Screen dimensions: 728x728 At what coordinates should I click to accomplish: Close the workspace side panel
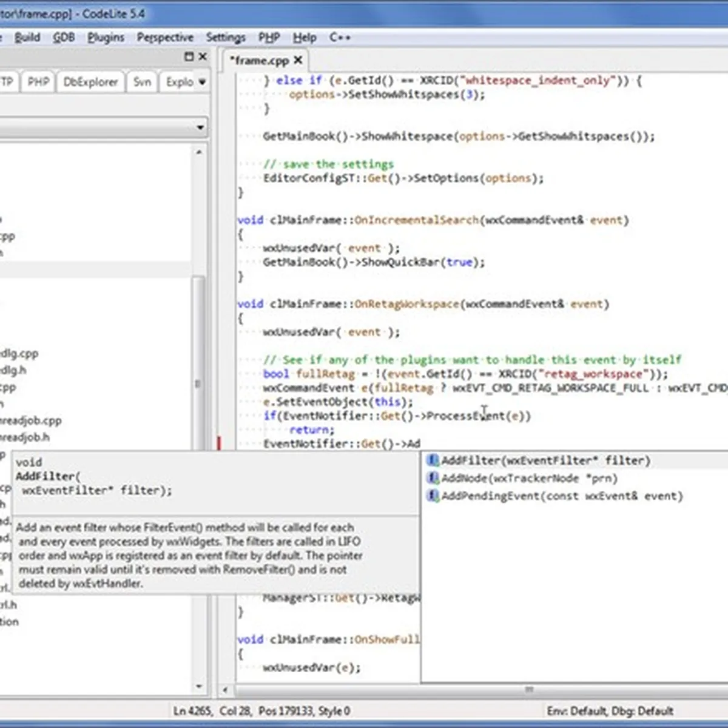203,56
